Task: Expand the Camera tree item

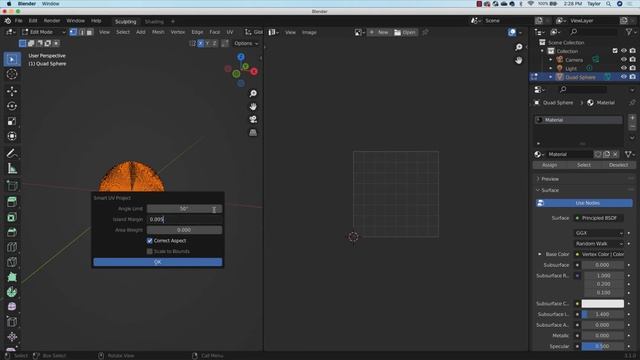Action: (551, 60)
